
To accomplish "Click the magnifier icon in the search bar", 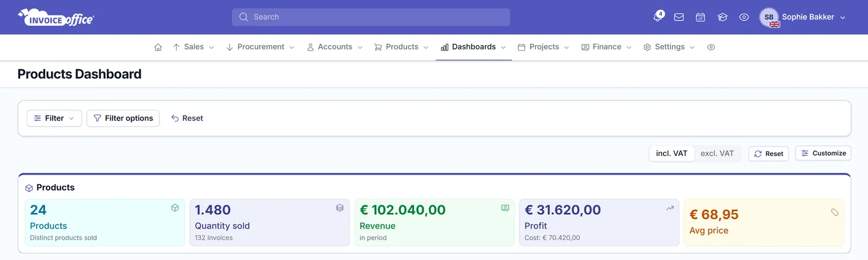I will coord(244,17).
